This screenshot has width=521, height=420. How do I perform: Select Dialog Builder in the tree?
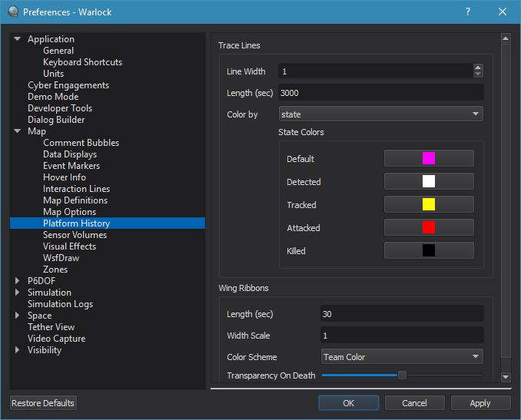pyautogui.click(x=56, y=120)
